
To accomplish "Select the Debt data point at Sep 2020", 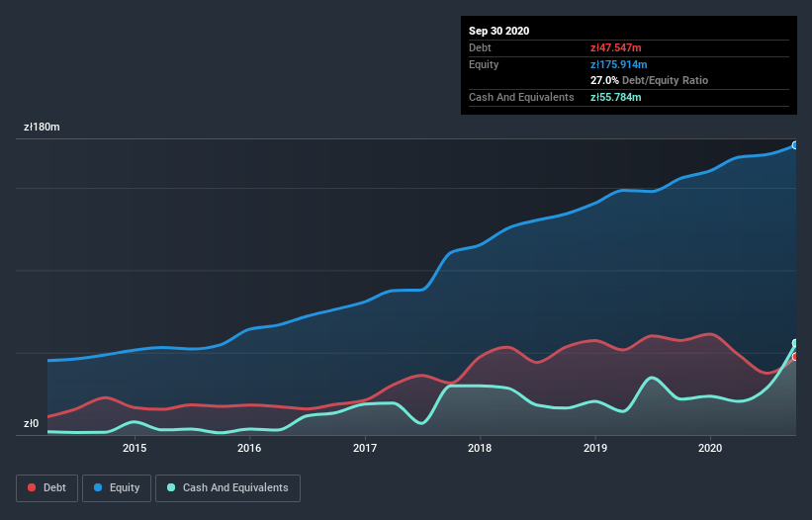I will point(795,357).
